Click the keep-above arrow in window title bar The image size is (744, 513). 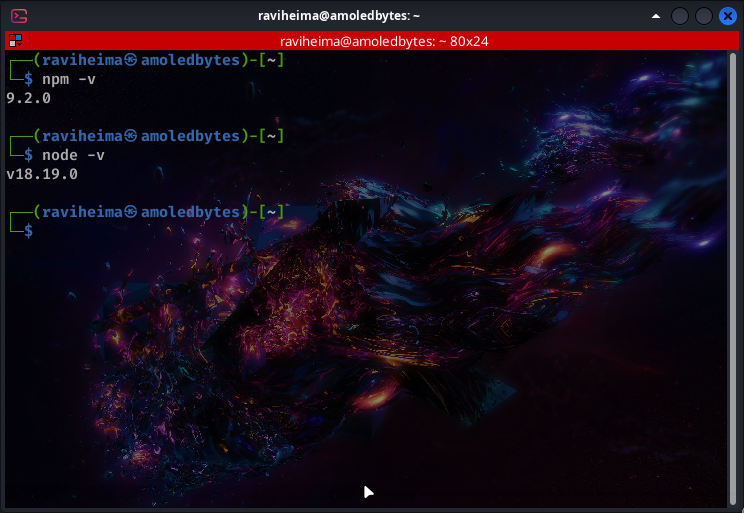point(656,16)
